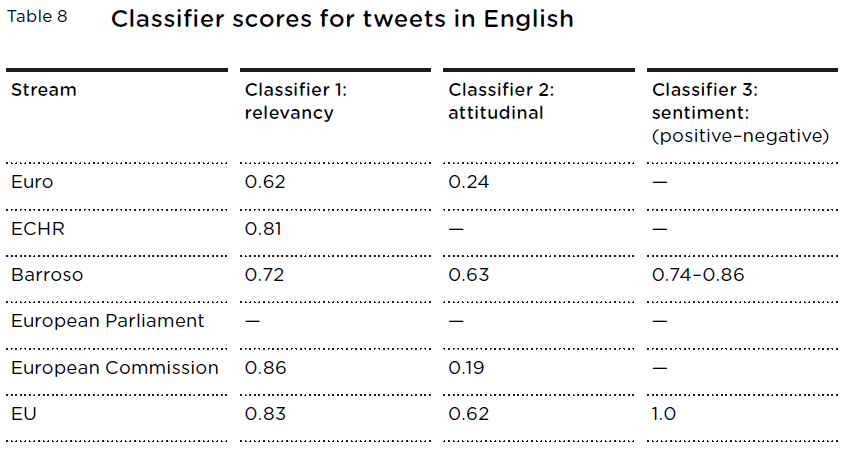The image size is (852, 450).
Task: Click the 'Classifier 2: attitudinal' header
Action: point(501,101)
